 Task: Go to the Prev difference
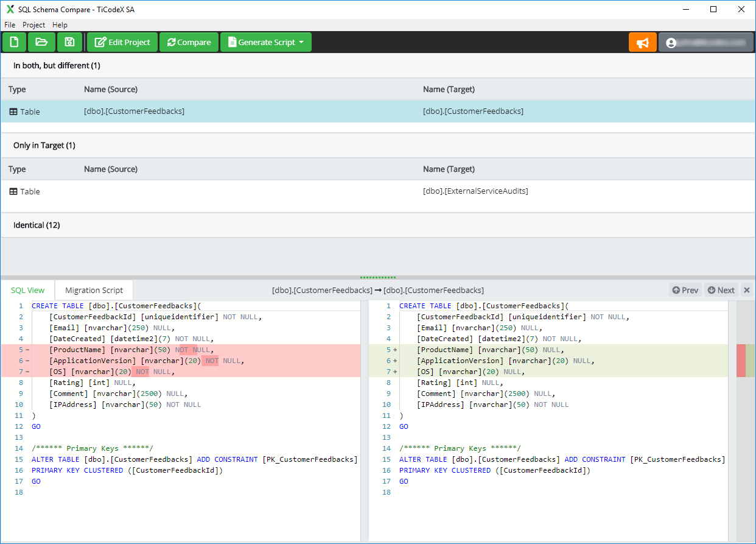(x=685, y=290)
